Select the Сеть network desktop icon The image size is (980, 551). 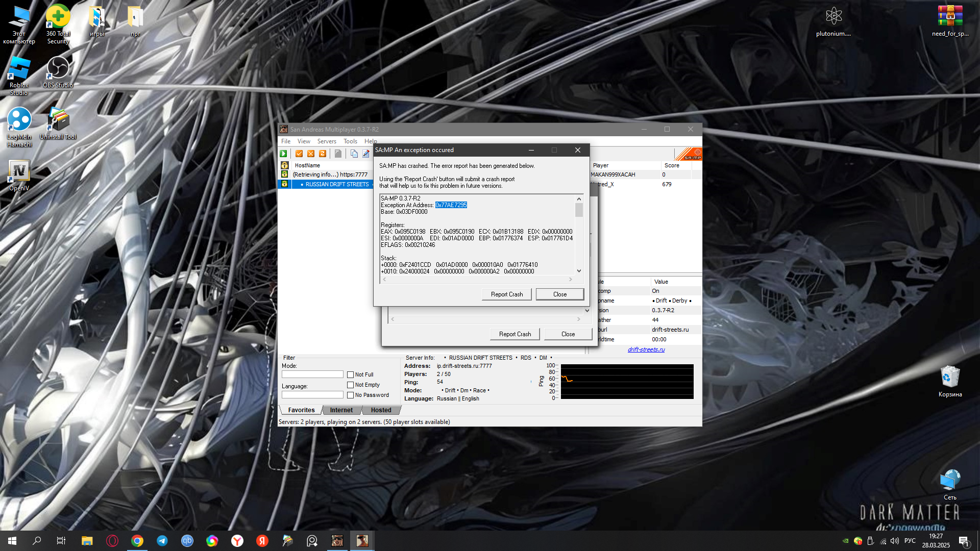click(x=950, y=485)
